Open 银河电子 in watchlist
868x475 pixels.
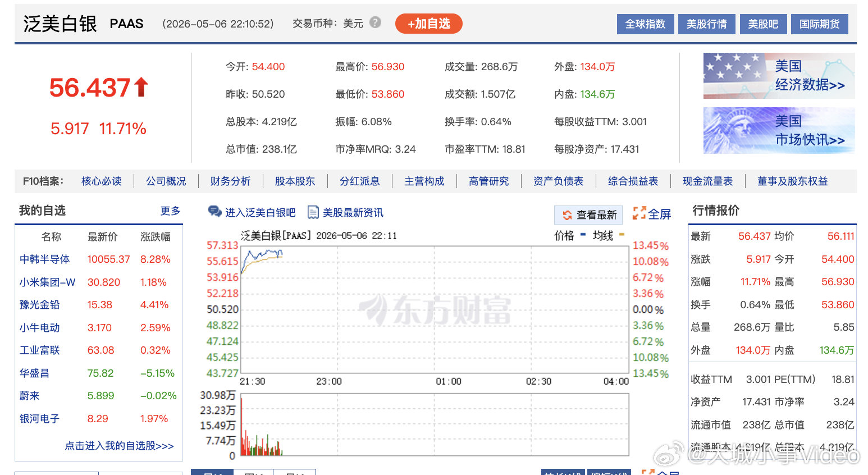pos(40,419)
